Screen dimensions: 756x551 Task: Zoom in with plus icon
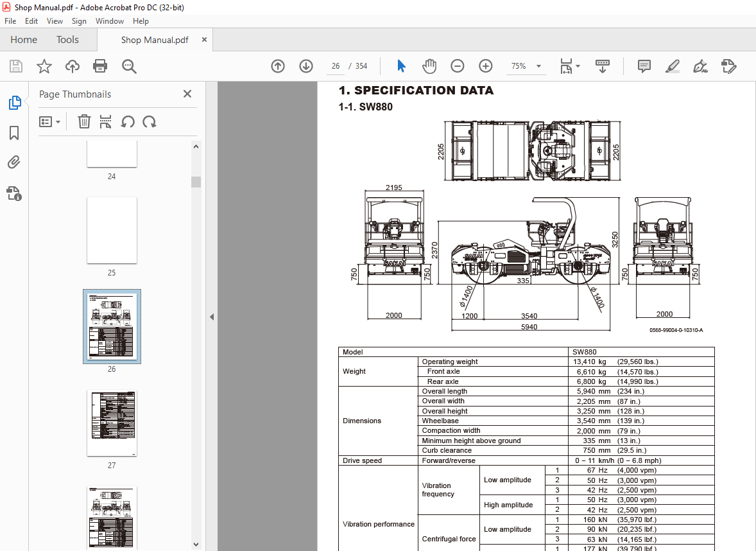(x=486, y=66)
